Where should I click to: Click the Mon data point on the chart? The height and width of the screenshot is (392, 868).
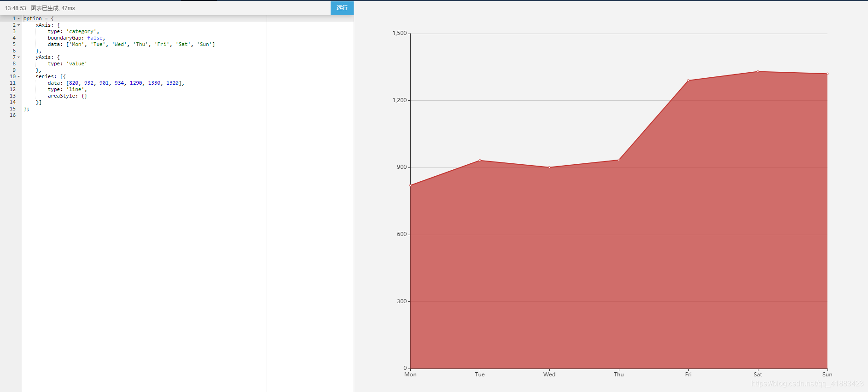pos(410,185)
